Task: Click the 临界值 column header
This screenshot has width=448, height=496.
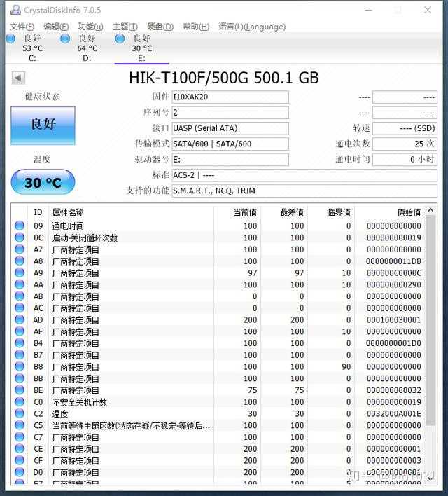Action: pos(339,212)
